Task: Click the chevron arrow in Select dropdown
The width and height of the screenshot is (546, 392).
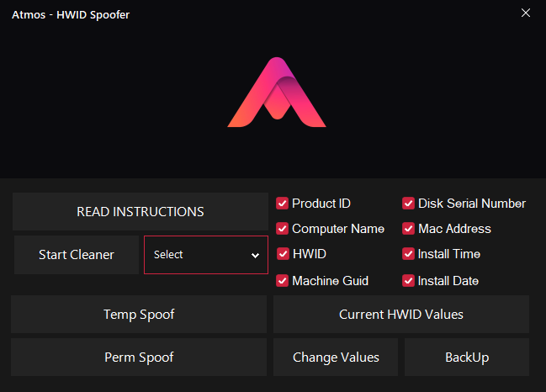Action: click(x=255, y=256)
